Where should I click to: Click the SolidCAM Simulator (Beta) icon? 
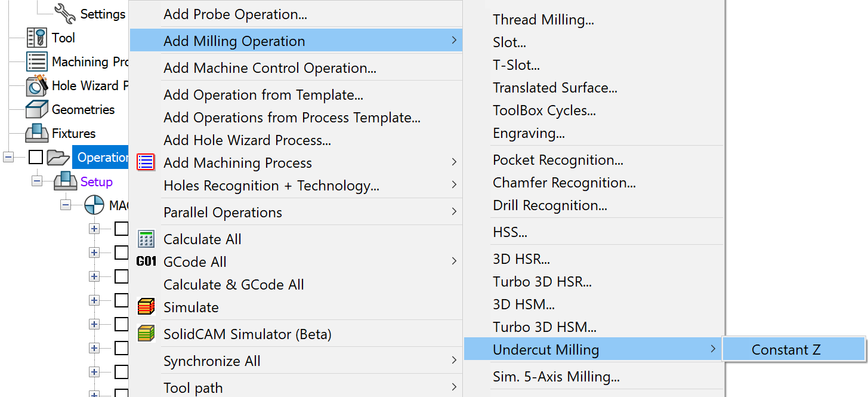point(146,334)
